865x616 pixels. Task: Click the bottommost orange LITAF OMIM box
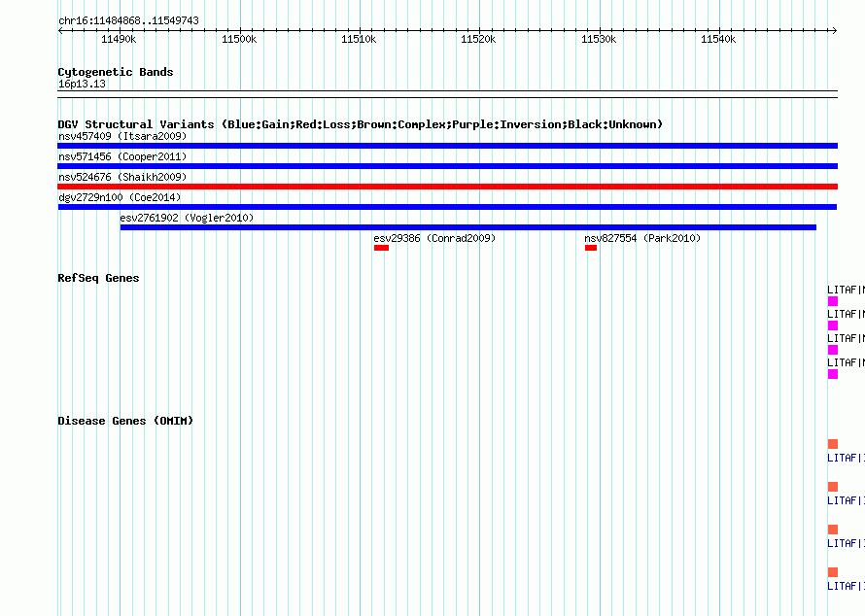click(833, 572)
